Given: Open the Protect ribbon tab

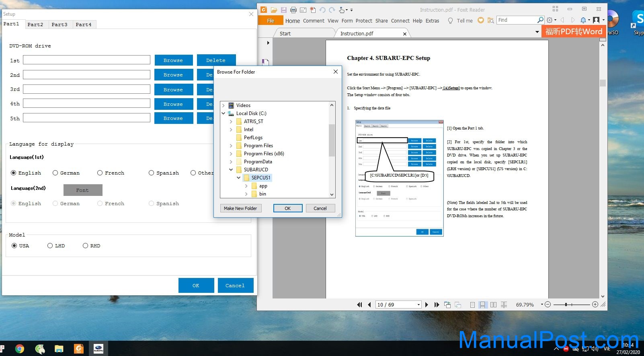Looking at the screenshot, I should (x=364, y=21).
